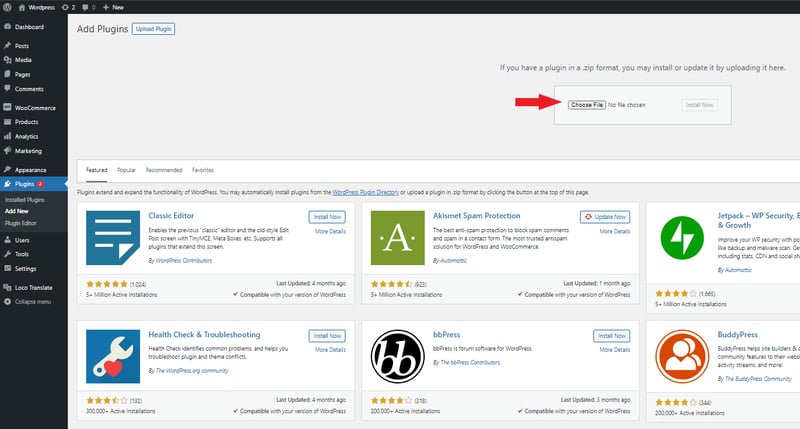Screen dimensions: 800x429
Task: Switch to the Recommended tab
Action: click(164, 170)
